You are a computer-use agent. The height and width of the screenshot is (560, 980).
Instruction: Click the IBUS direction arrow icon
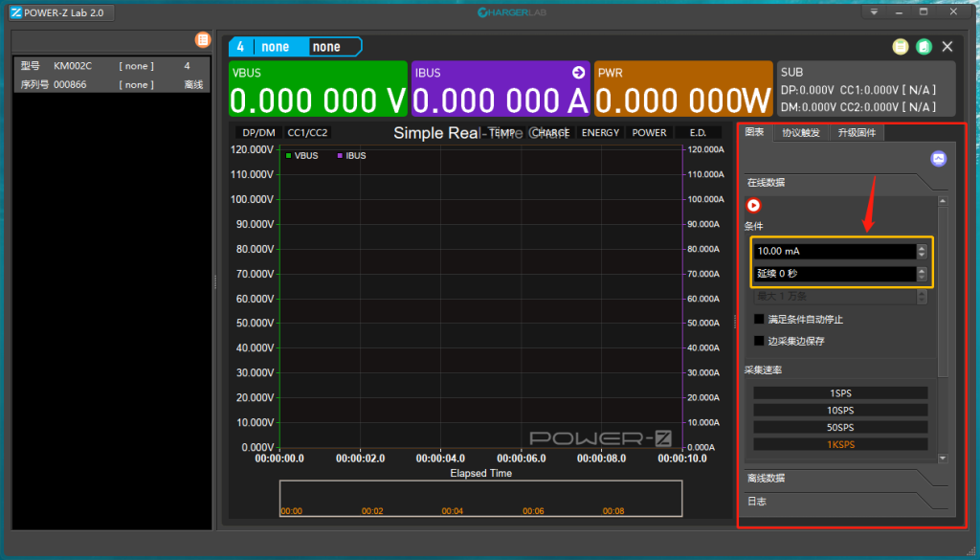[578, 73]
